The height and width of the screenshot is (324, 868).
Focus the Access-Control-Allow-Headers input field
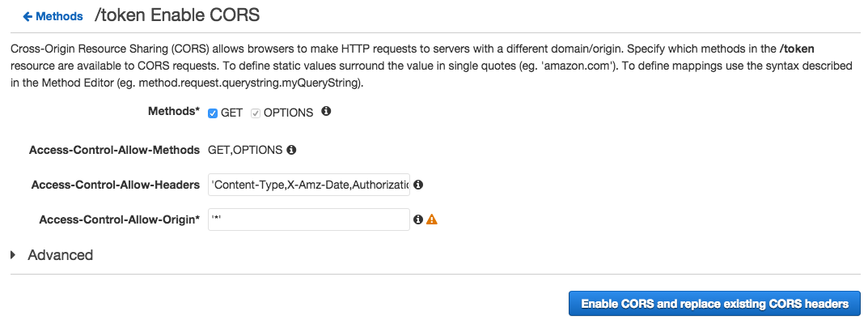[309, 185]
